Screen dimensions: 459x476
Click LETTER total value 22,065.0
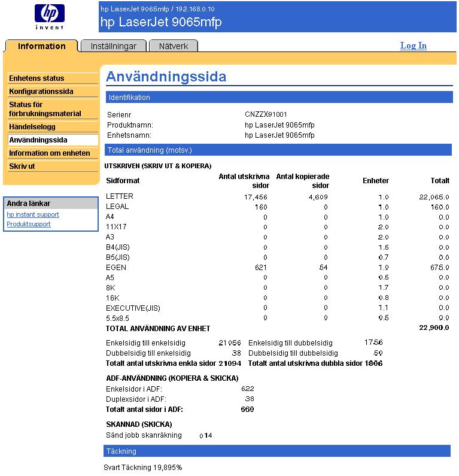tap(434, 197)
